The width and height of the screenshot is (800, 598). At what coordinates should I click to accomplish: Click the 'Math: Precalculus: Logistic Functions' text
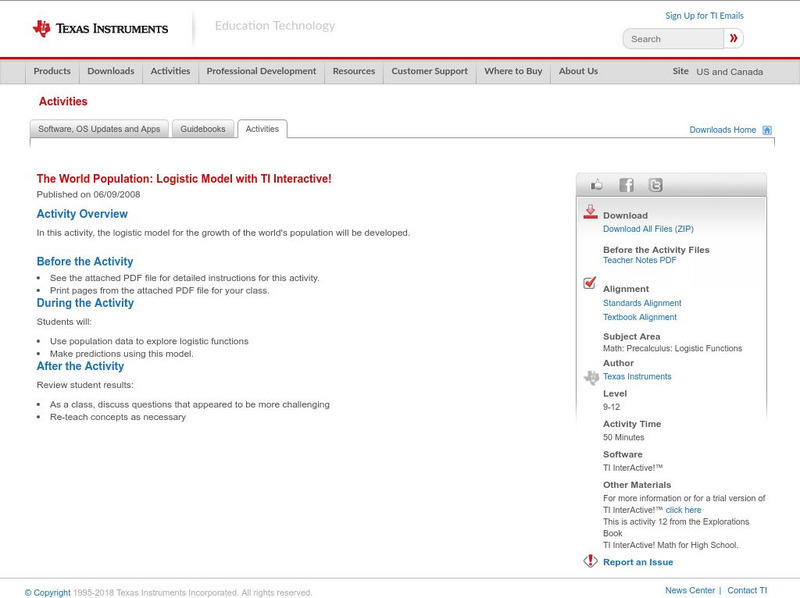coord(672,348)
